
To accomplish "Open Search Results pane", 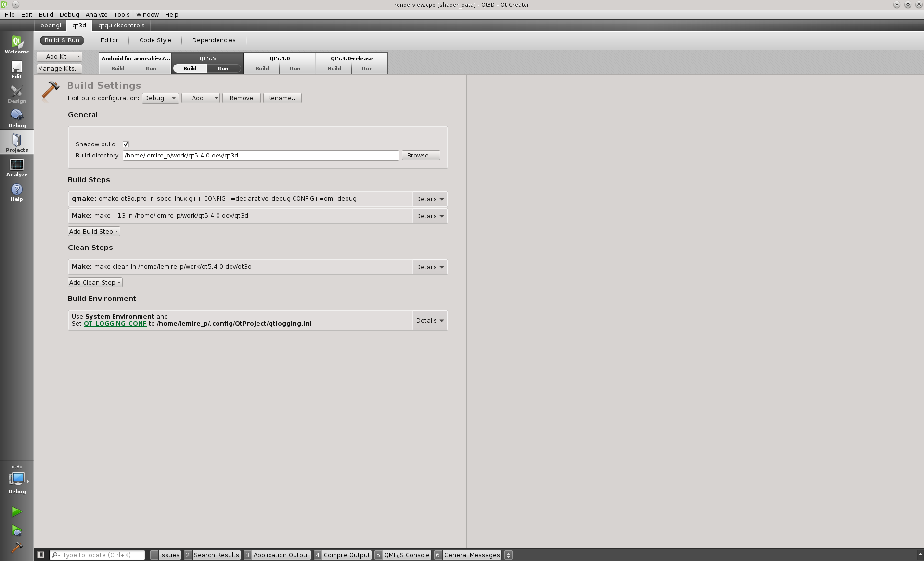I will (212, 555).
